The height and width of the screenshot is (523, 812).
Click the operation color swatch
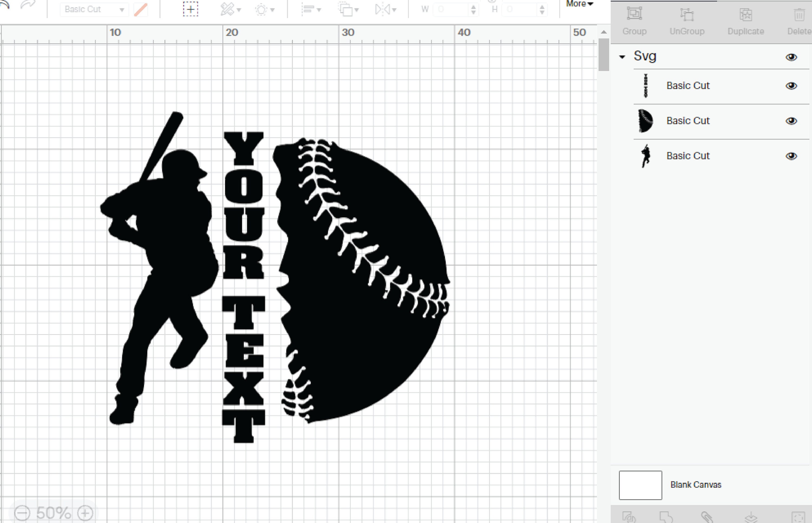pos(141,9)
